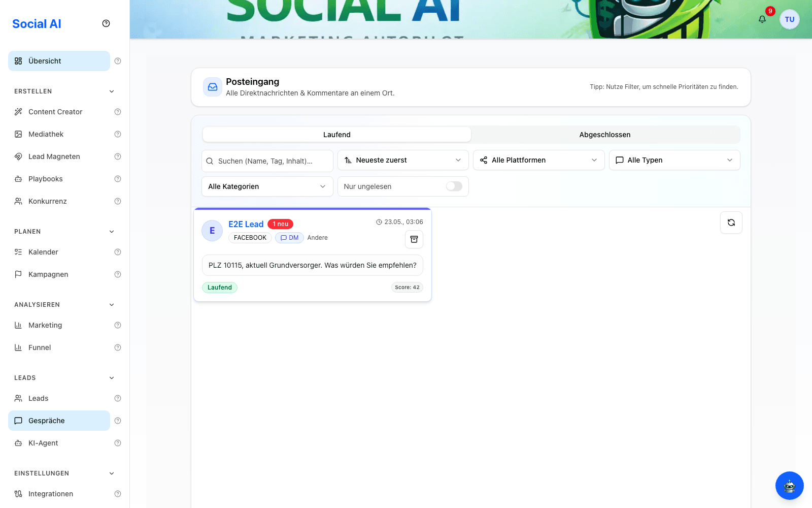This screenshot has width=812, height=508.
Task: Go to Kampagnen page
Action: [59, 274]
